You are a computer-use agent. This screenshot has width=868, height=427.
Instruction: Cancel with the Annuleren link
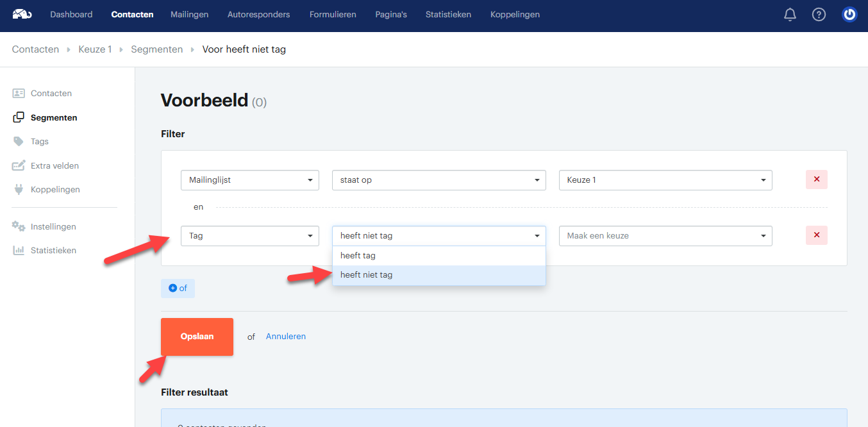point(286,337)
